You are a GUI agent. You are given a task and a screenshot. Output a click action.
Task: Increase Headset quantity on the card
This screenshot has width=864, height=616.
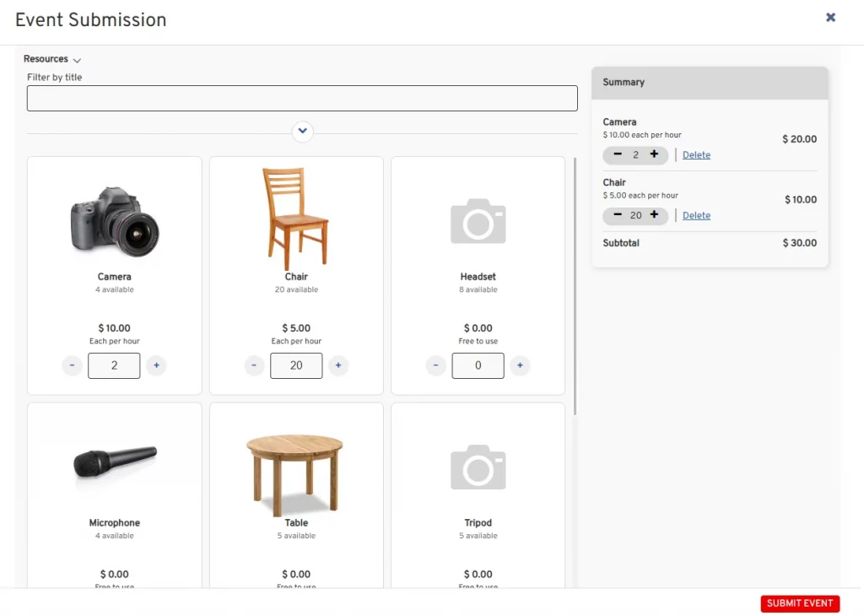coord(520,365)
